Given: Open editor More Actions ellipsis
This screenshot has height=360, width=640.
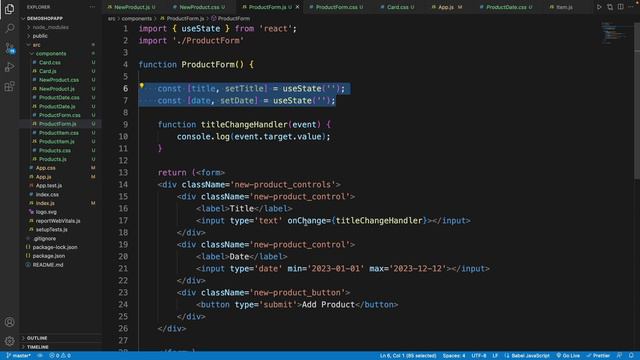Looking at the screenshot, I should click(631, 7).
